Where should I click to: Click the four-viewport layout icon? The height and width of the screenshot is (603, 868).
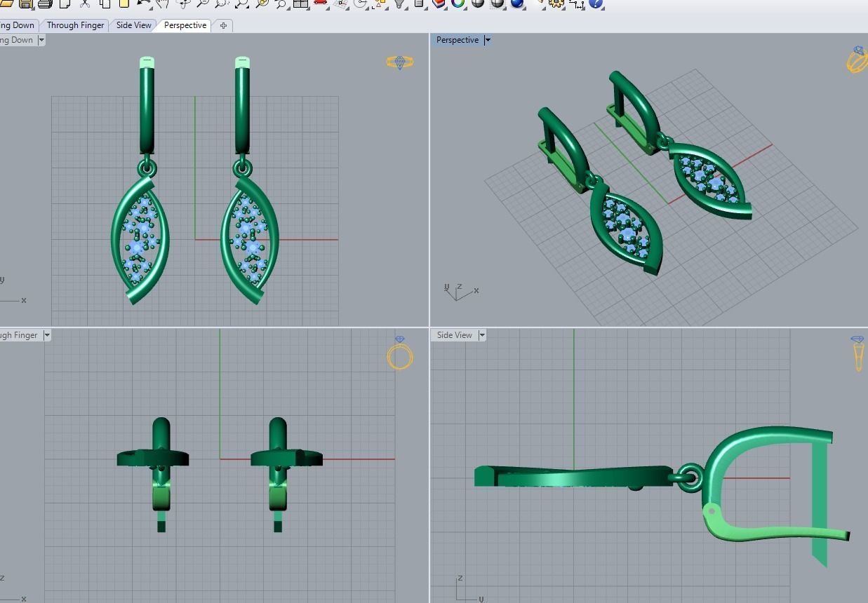click(x=300, y=4)
